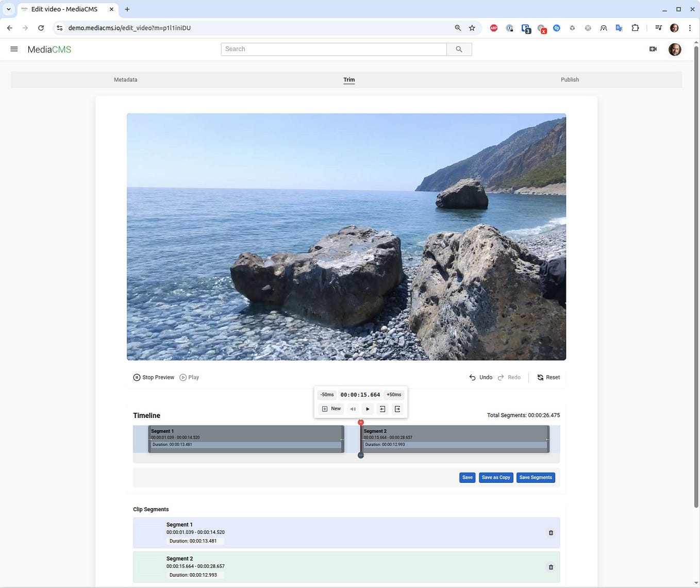Click the browser extensions puzzle icon
700x588 pixels.
point(636,28)
